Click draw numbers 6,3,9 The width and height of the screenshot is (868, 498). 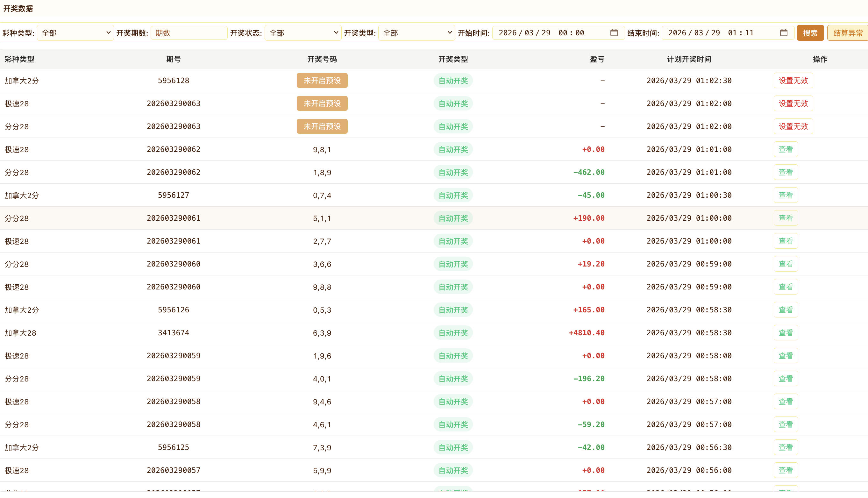coord(322,333)
